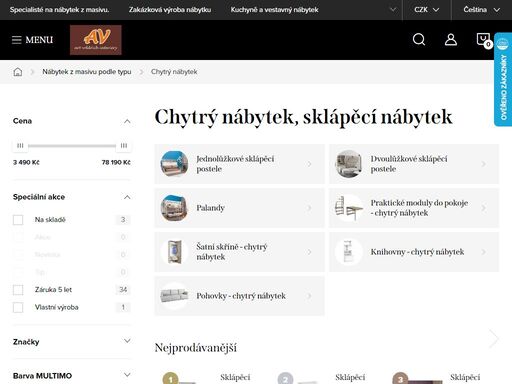Open Pohovky - chytrý nábytek category
Screen dimensions: 512x384
pos(239,296)
